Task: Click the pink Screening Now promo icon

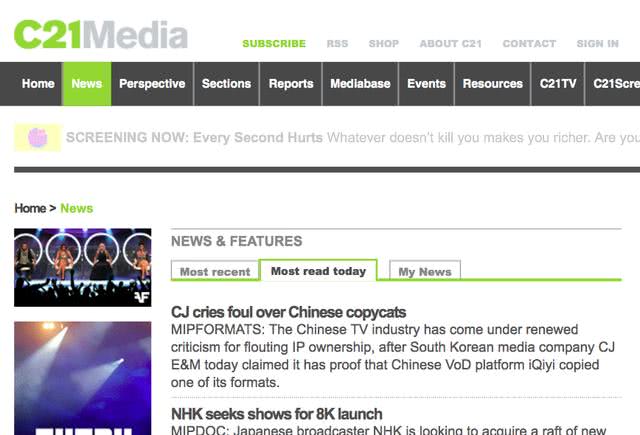Action: point(38,137)
